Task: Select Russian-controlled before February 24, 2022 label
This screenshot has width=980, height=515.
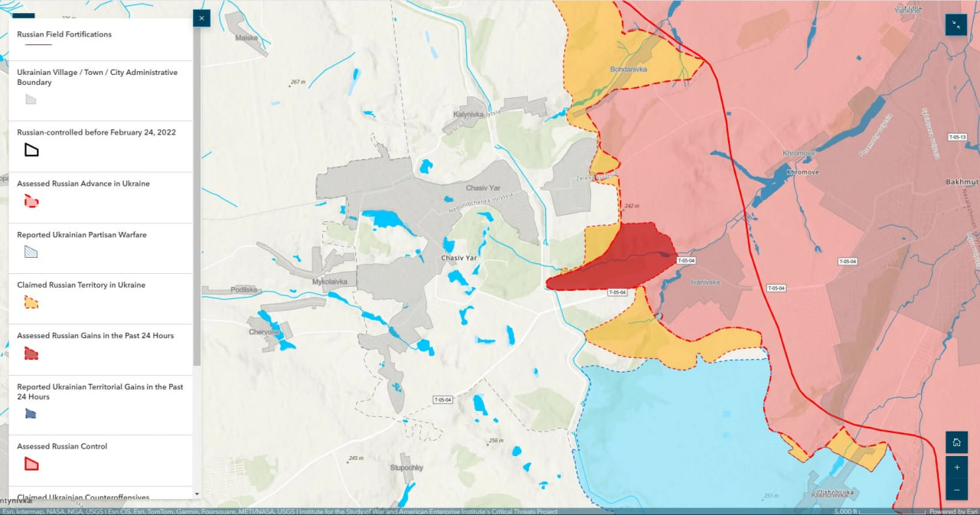Action: tap(96, 132)
